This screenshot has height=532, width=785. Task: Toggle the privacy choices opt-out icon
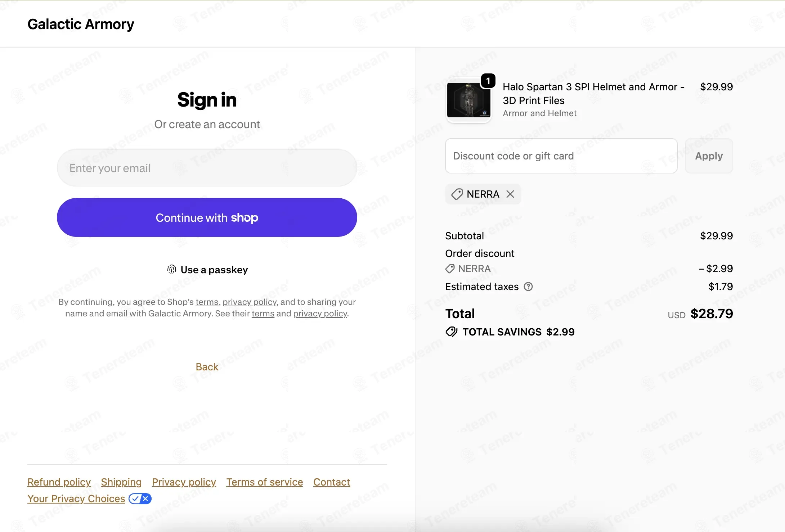[x=140, y=499]
